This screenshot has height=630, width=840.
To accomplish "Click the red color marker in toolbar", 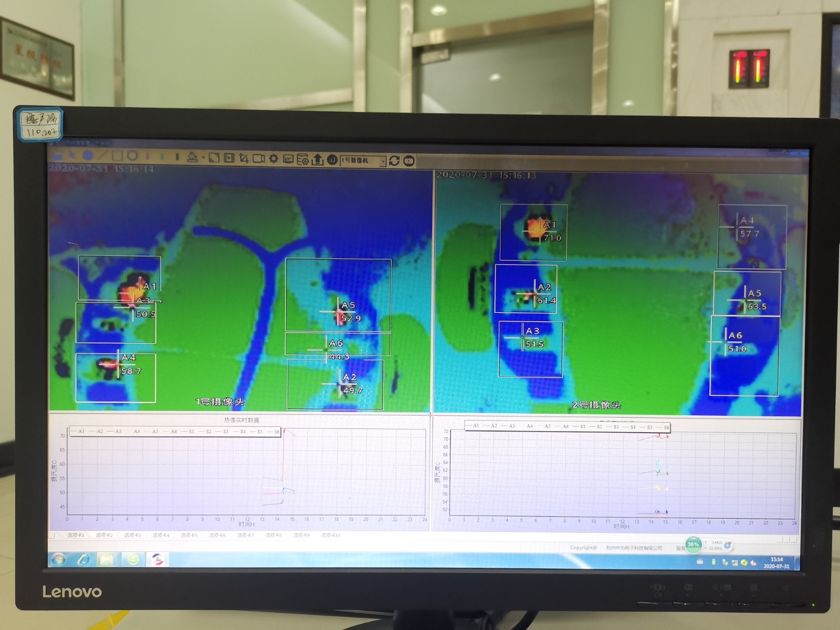I will [x=148, y=156].
